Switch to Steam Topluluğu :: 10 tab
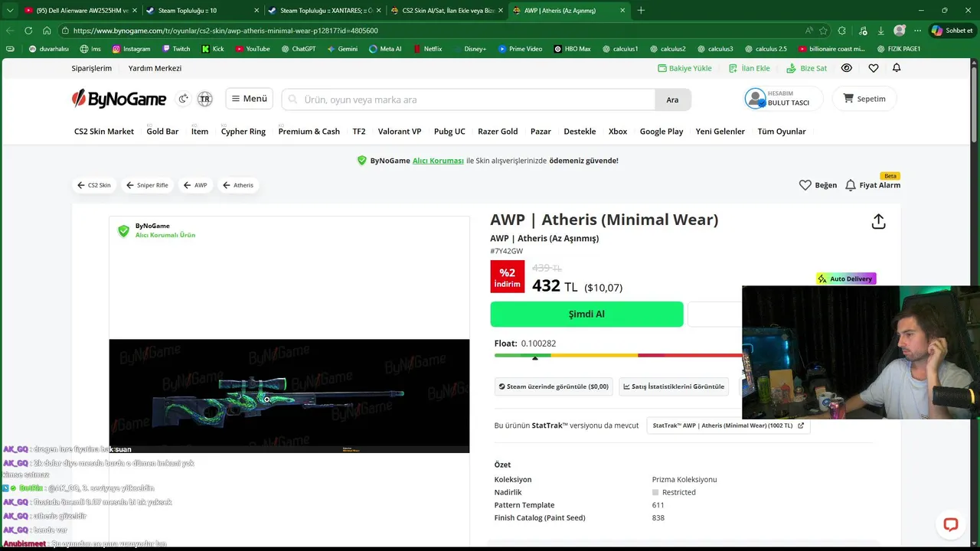The height and width of the screenshot is (551, 980). point(201,11)
